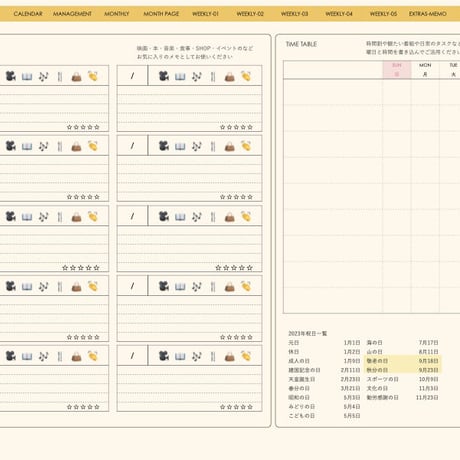Screen dimensions: 460x460
Task: Click the date slash box of fourth right-column card
Action: click(132, 285)
